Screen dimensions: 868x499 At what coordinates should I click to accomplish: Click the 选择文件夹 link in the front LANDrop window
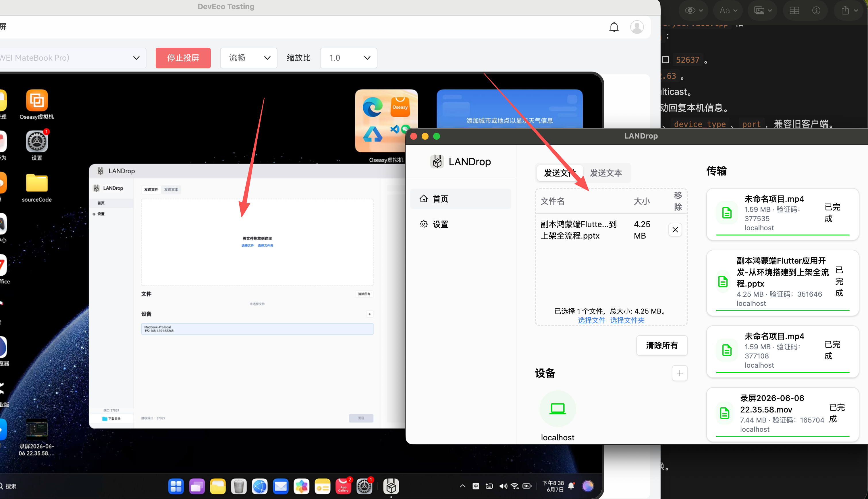627,320
